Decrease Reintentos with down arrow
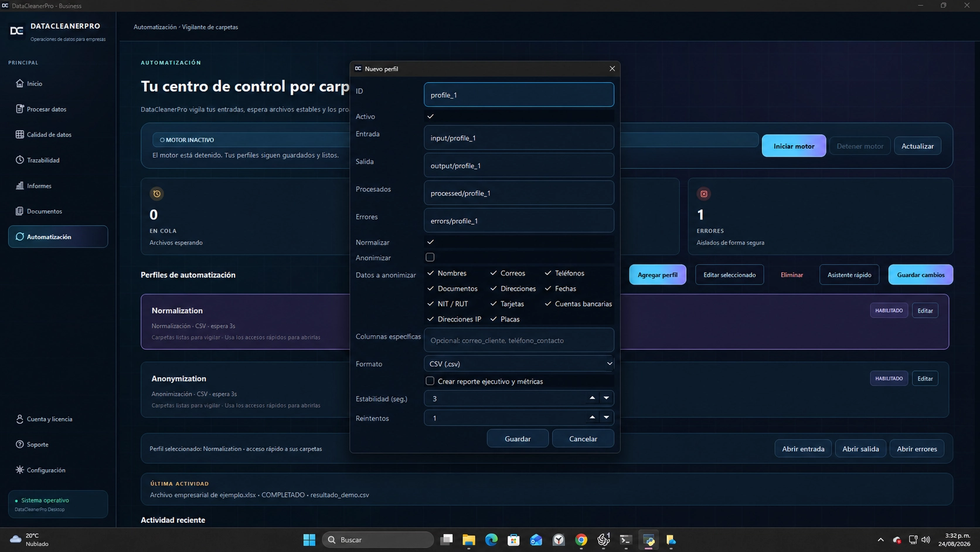 [x=606, y=417]
